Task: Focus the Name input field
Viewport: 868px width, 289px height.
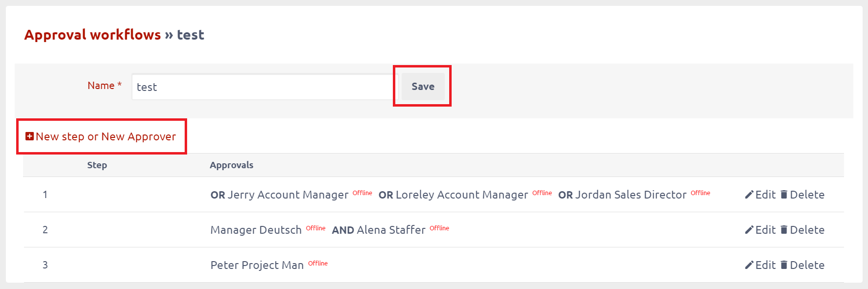Action: [x=265, y=87]
